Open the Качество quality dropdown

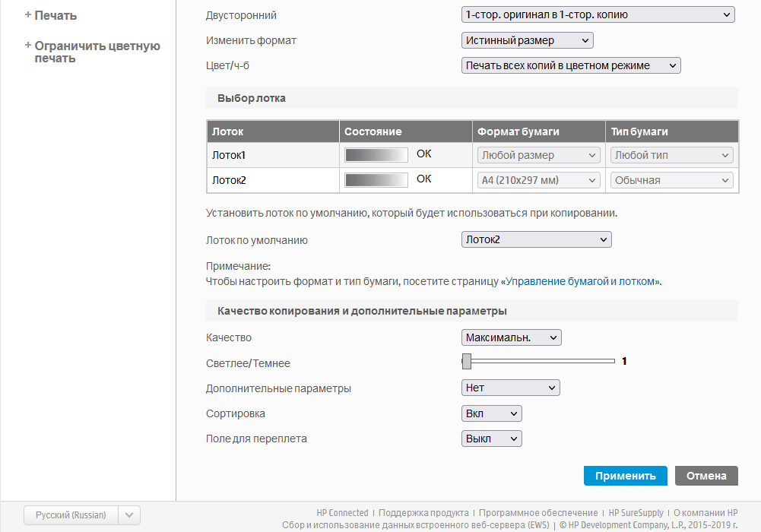click(511, 337)
